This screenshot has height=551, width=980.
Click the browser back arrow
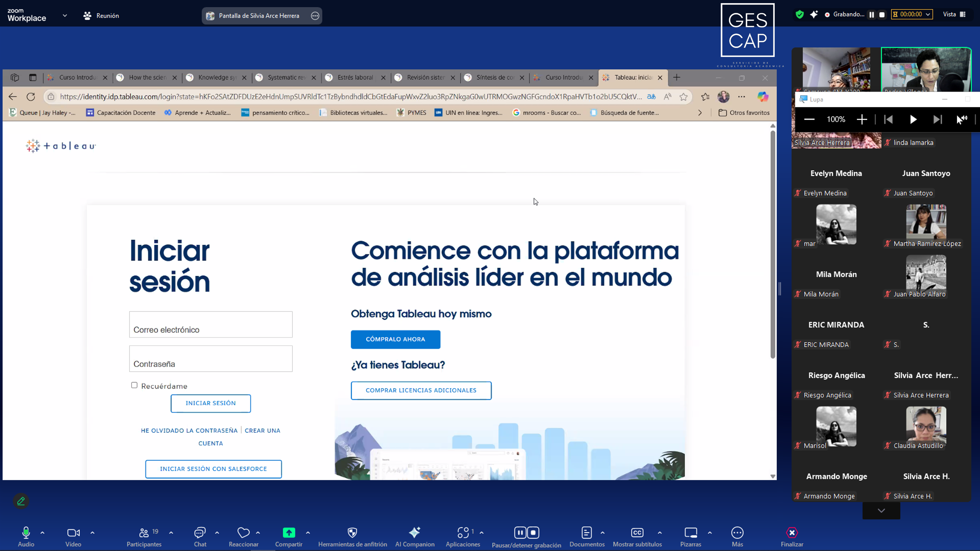(12, 97)
